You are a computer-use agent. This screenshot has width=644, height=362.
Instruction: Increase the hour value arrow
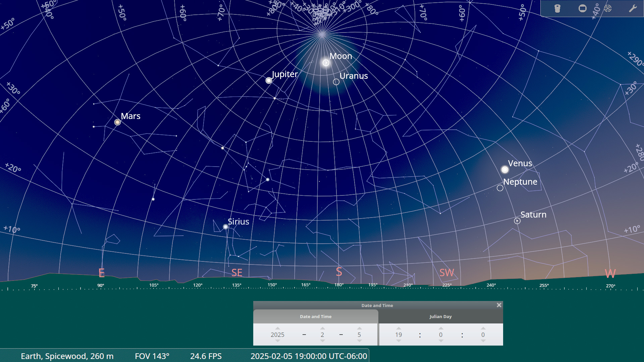tap(398, 328)
